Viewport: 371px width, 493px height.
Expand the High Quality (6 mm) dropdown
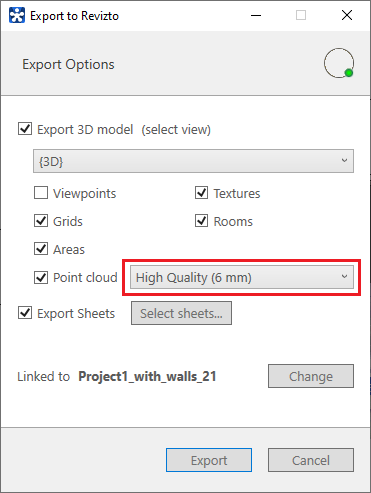[x=242, y=277]
